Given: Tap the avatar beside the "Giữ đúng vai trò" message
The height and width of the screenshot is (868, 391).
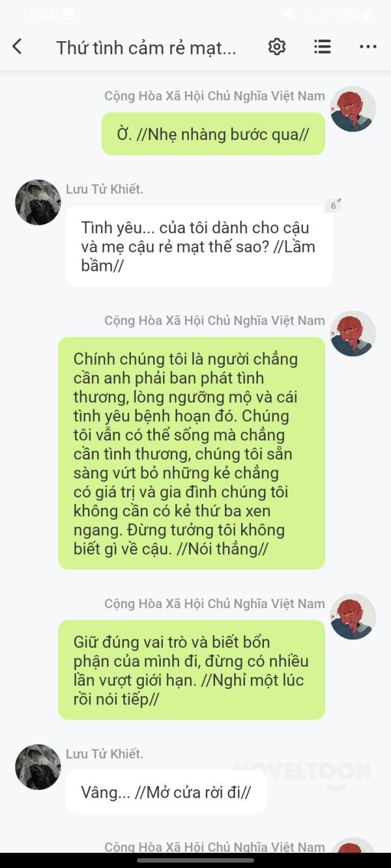Looking at the screenshot, I should click(x=353, y=617).
